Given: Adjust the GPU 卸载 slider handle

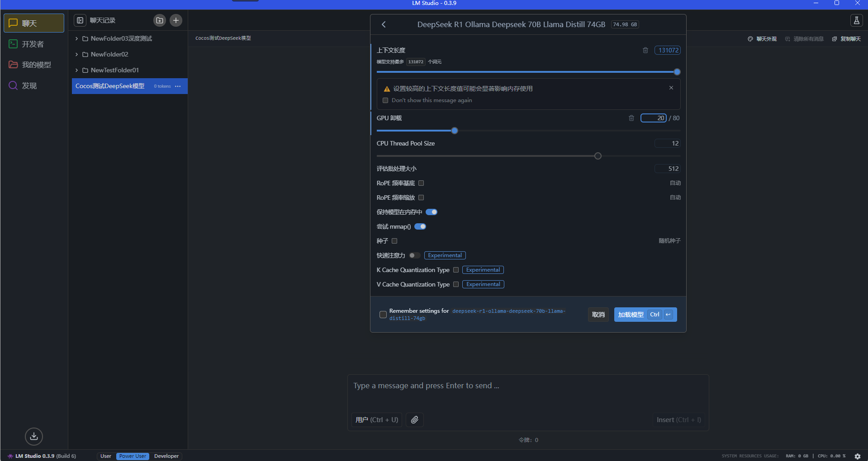Looking at the screenshot, I should (x=455, y=131).
